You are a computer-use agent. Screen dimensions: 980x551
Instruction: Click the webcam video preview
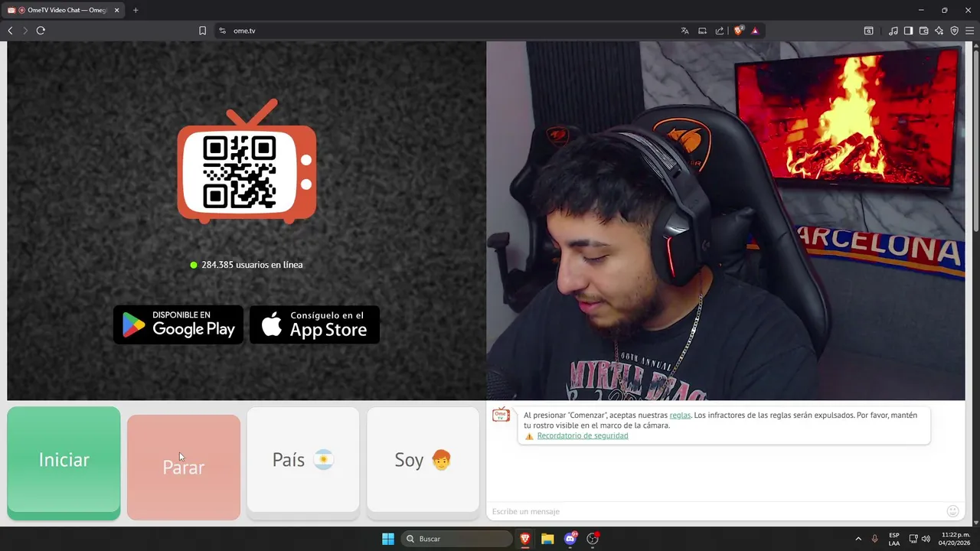pyautogui.click(x=726, y=220)
